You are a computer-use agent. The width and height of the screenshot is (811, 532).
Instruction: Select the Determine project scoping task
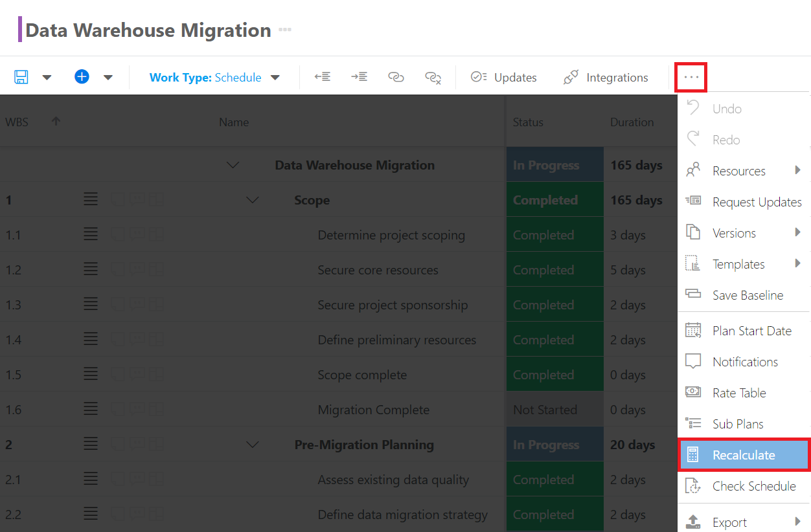click(391, 235)
